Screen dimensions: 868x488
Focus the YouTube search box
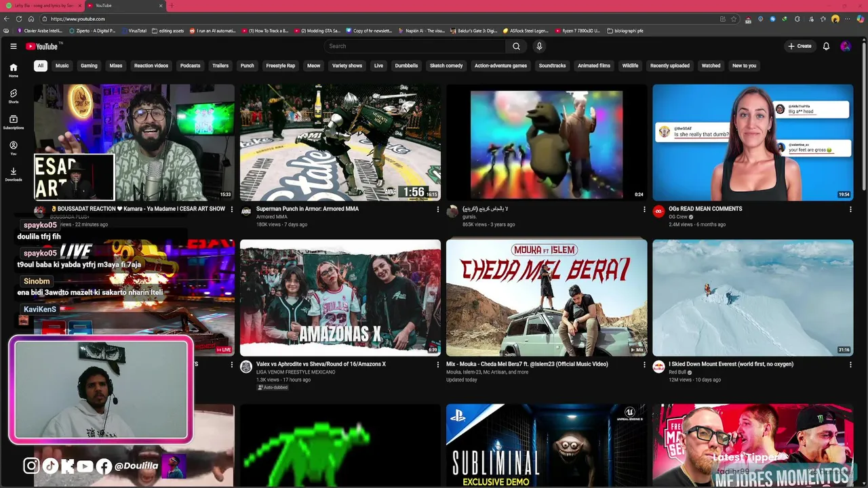click(415, 46)
